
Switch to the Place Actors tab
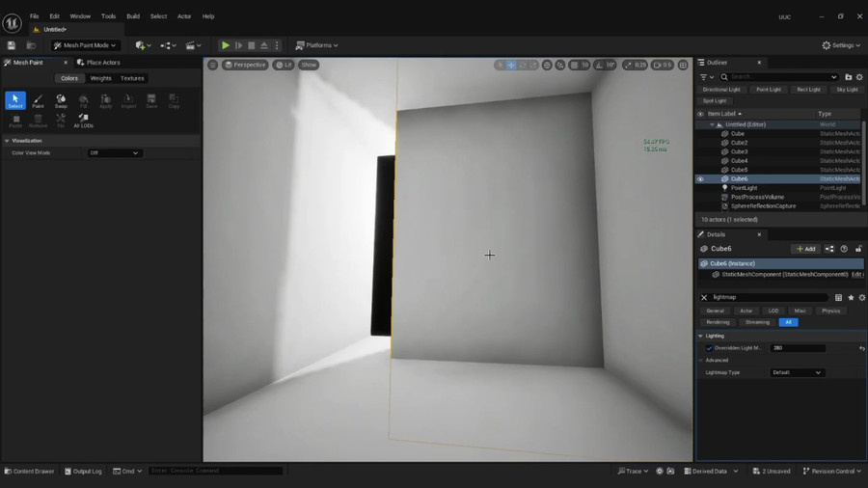click(98, 63)
